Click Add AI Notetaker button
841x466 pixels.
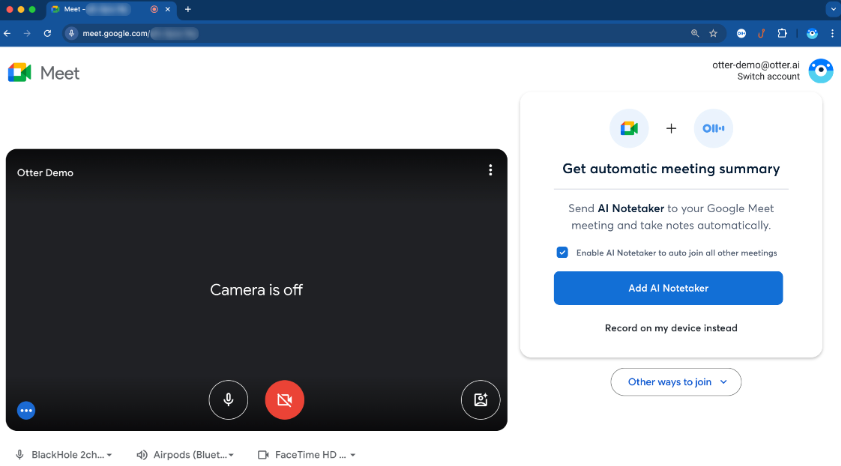668,288
